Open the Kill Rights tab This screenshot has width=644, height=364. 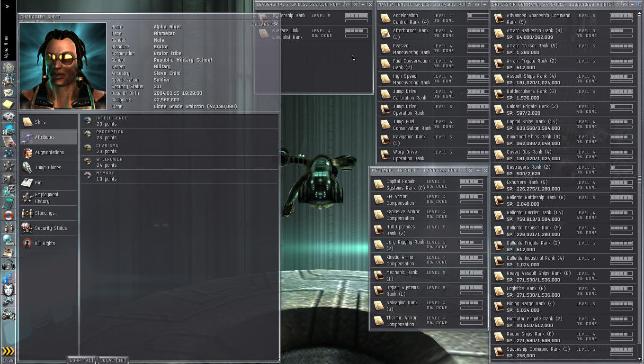point(48,243)
